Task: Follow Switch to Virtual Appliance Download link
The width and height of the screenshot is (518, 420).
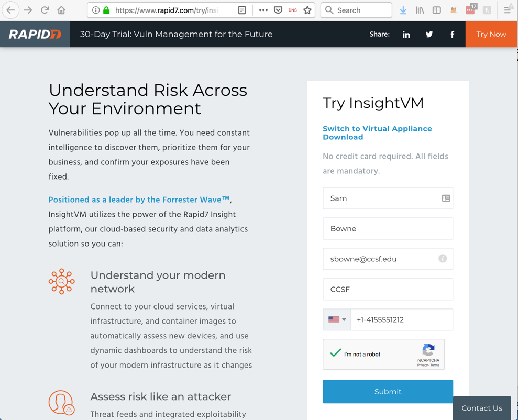Action: click(377, 132)
